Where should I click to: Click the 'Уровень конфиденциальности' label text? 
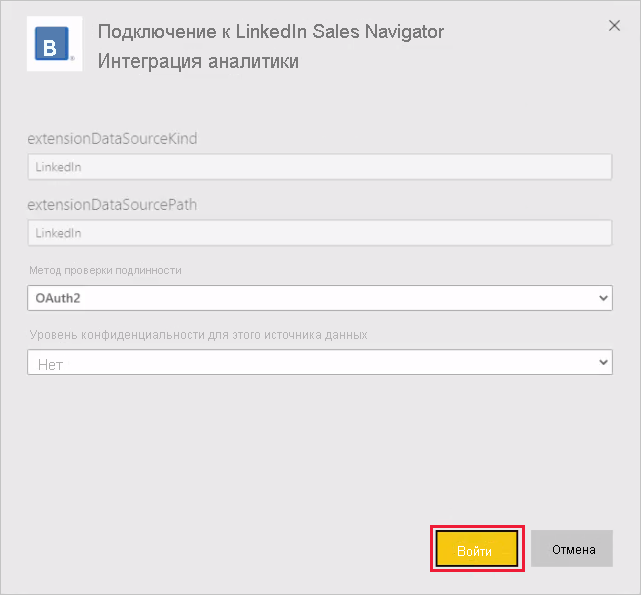pyautogui.click(x=198, y=335)
